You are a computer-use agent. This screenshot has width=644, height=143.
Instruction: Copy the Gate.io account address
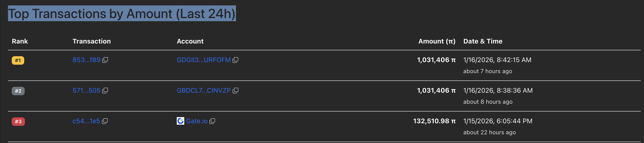212,121
